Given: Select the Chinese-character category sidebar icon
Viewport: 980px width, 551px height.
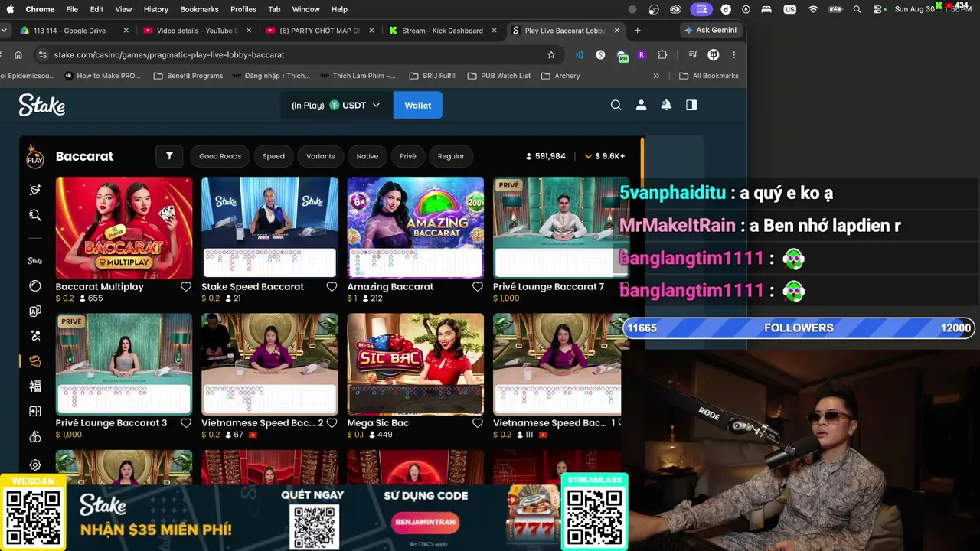Looking at the screenshot, I should [x=35, y=386].
